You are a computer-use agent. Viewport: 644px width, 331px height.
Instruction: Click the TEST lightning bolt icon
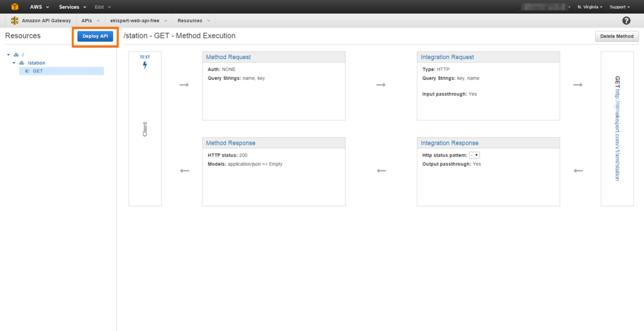pyautogui.click(x=145, y=65)
